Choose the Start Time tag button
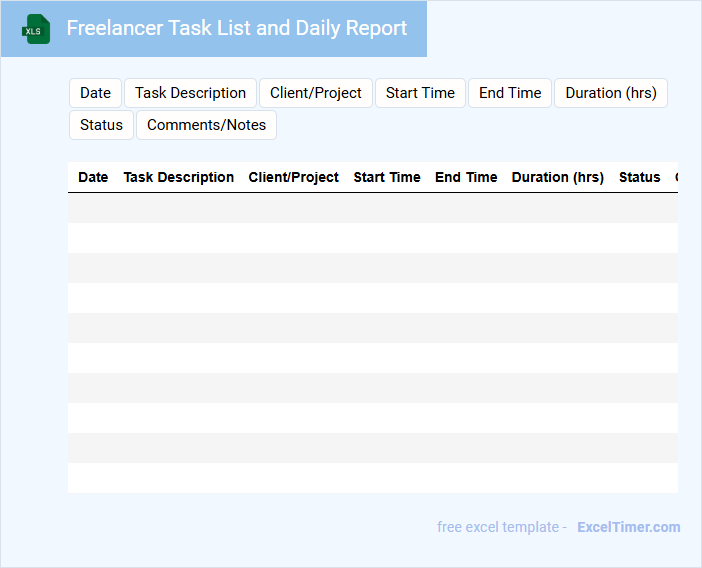The image size is (702, 568). (x=420, y=93)
